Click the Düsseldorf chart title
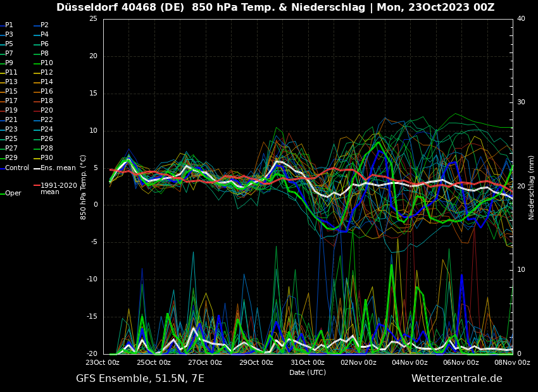This screenshot has width=538, height=392. click(x=275, y=8)
